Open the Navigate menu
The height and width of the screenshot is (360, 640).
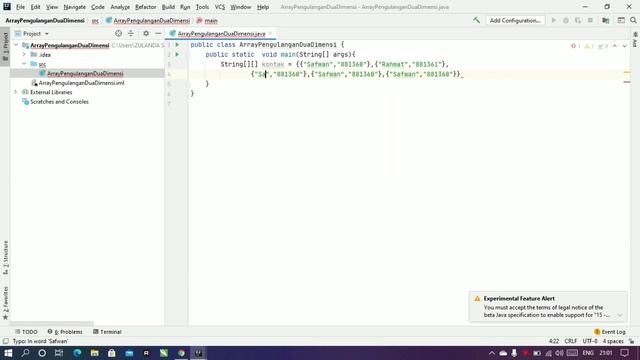click(x=75, y=7)
